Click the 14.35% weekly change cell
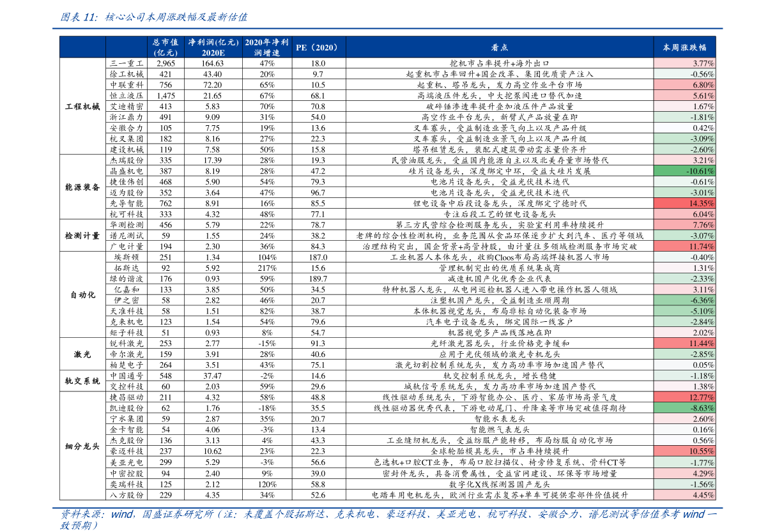761x532 pixels. (684, 204)
